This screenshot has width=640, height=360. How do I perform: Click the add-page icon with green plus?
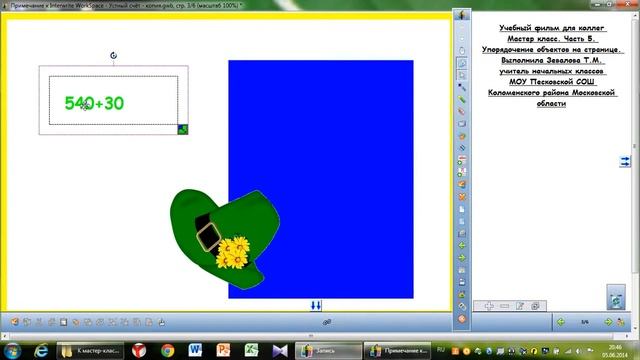point(462,160)
